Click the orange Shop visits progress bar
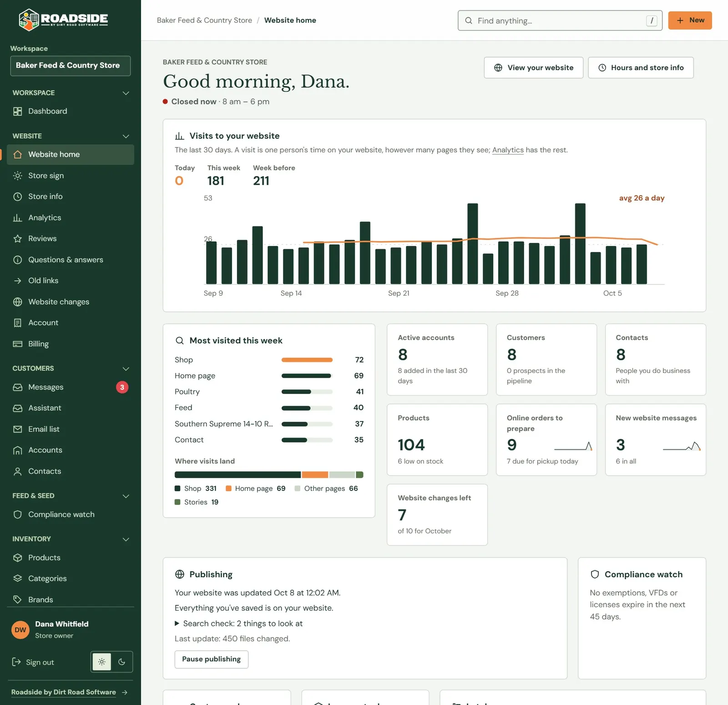 [307, 360]
